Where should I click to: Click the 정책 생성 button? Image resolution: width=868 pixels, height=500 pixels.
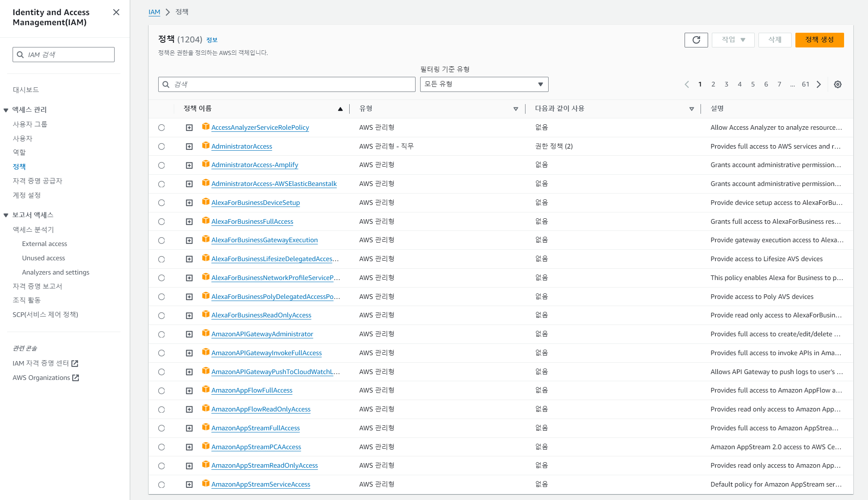tap(819, 40)
